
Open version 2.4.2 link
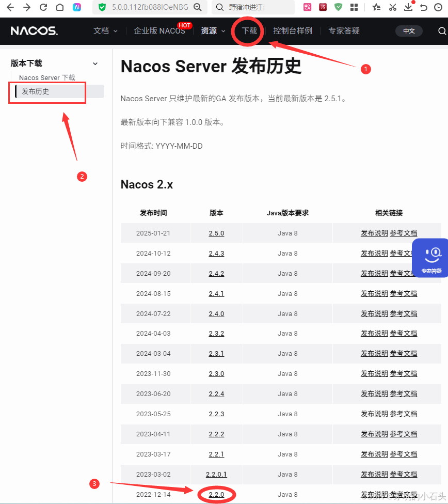[216, 273]
